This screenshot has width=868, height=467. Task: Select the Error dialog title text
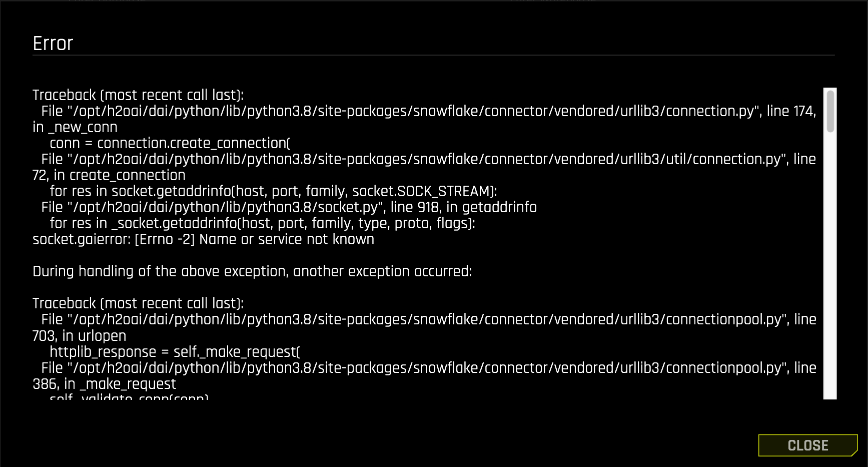point(53,43)
